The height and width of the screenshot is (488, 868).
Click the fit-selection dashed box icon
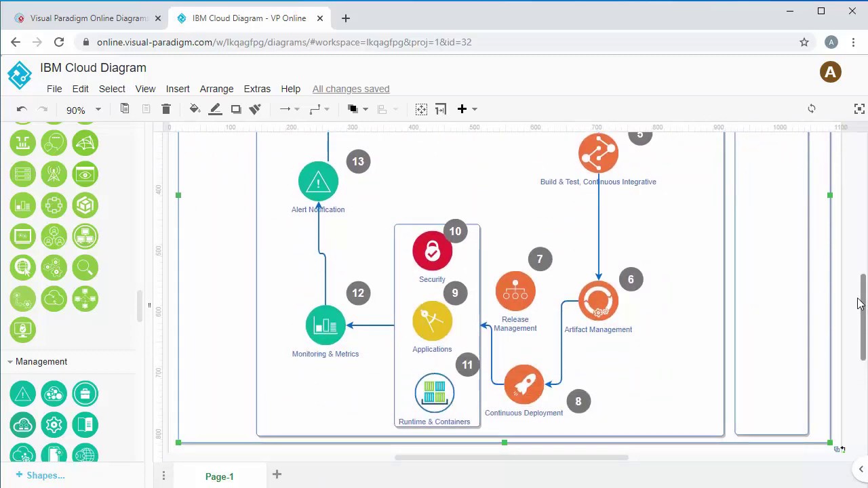click(421, 109)
